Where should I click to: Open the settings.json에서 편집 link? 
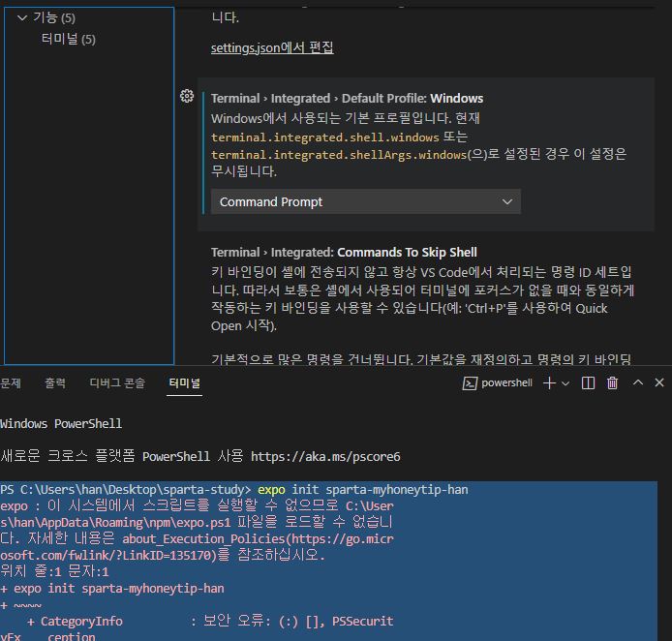pos(272,47)
